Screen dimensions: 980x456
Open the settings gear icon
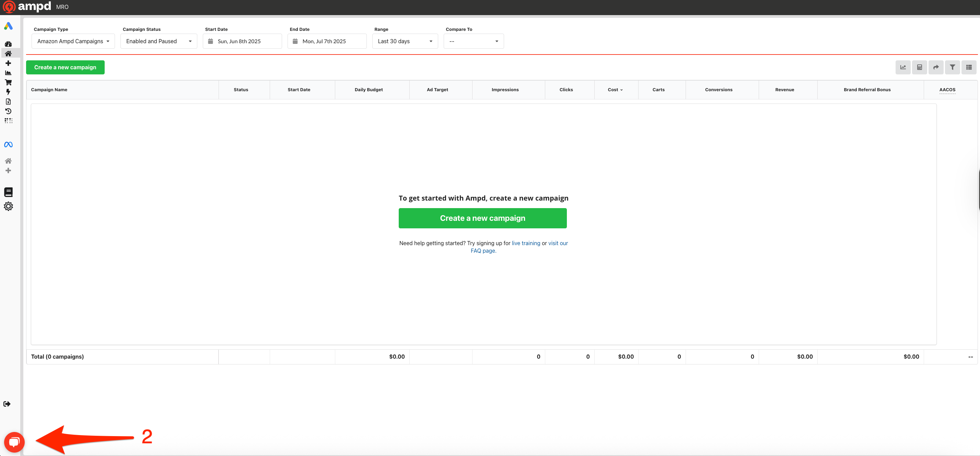8,206
